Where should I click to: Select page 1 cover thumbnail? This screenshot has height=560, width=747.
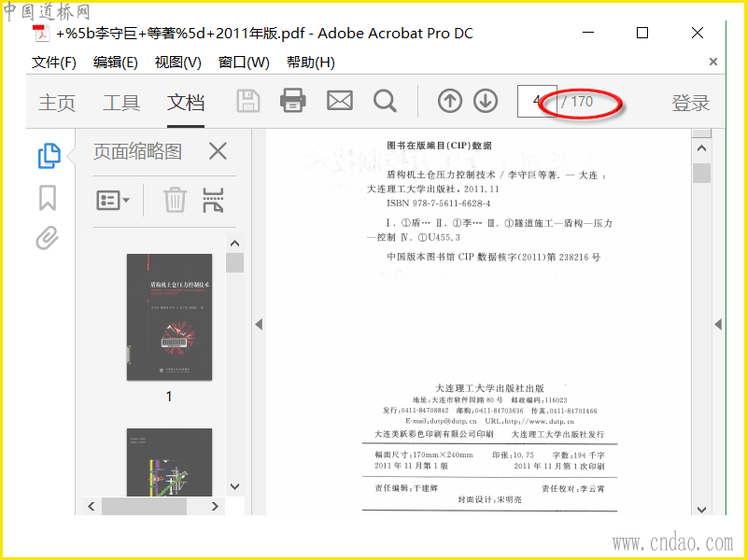tap(169, 316)
